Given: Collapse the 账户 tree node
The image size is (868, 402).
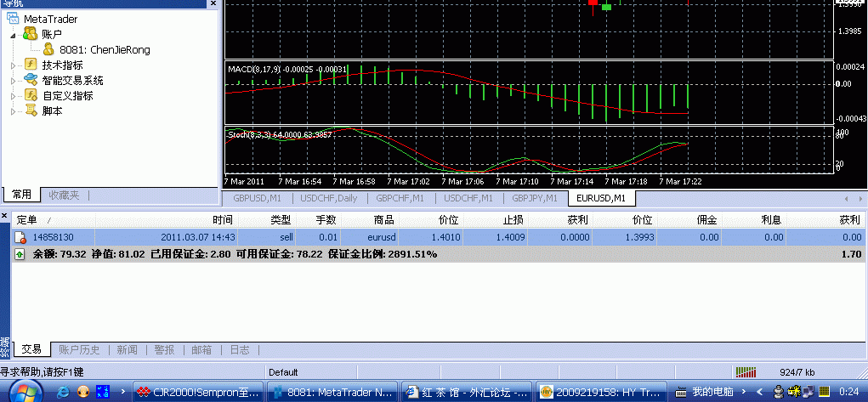Looking at the screenshot, I should 13,34.
